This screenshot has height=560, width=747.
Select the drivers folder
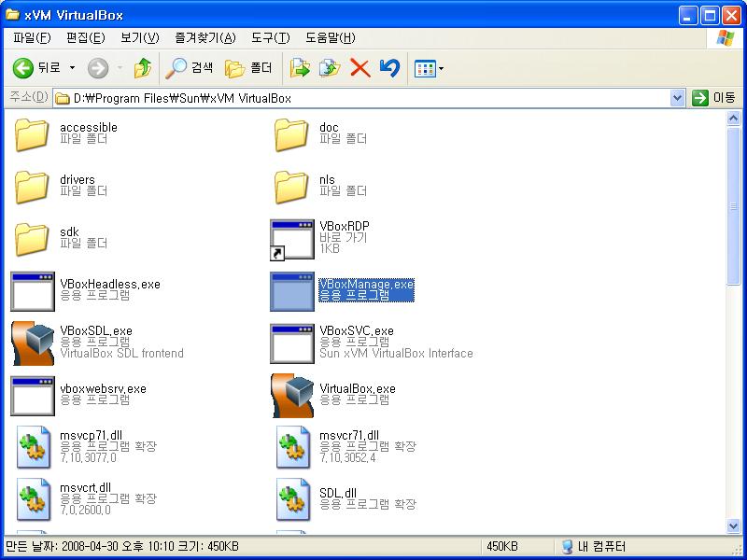(32, 187)
